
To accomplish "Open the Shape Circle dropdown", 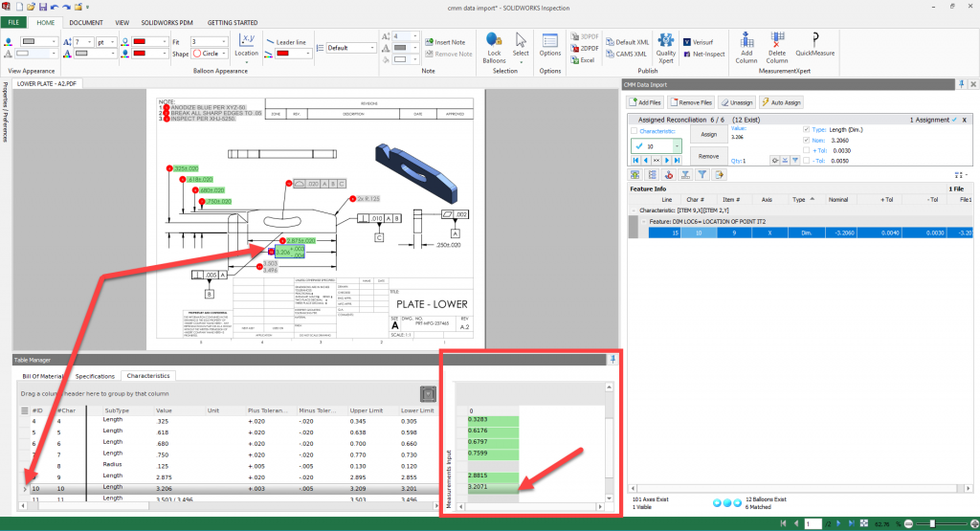I will [x=223, y=54].
